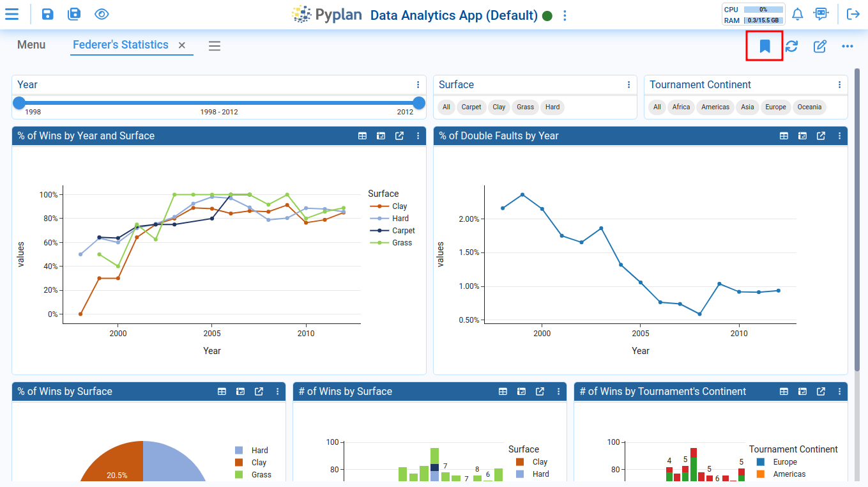Open the hamburger main menu icon

coord(11,14)
